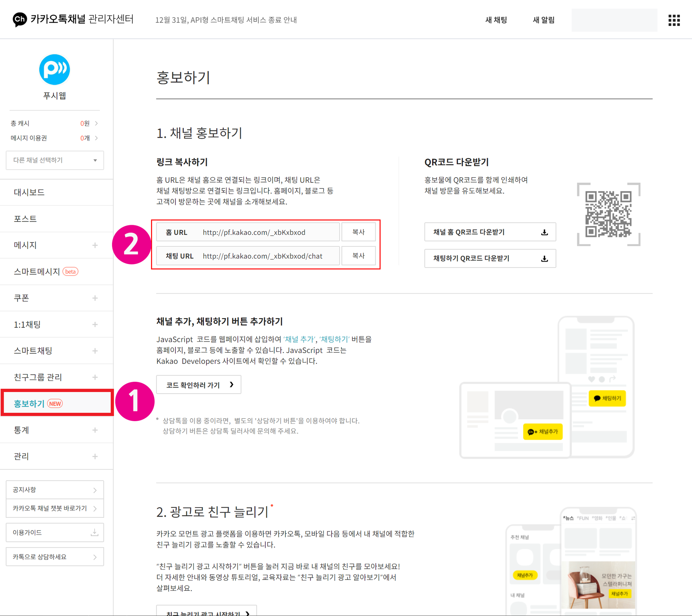Expand the 관리 menu plus
The height and width of the screenshot is (616, 692).
[x=95, y=456]
